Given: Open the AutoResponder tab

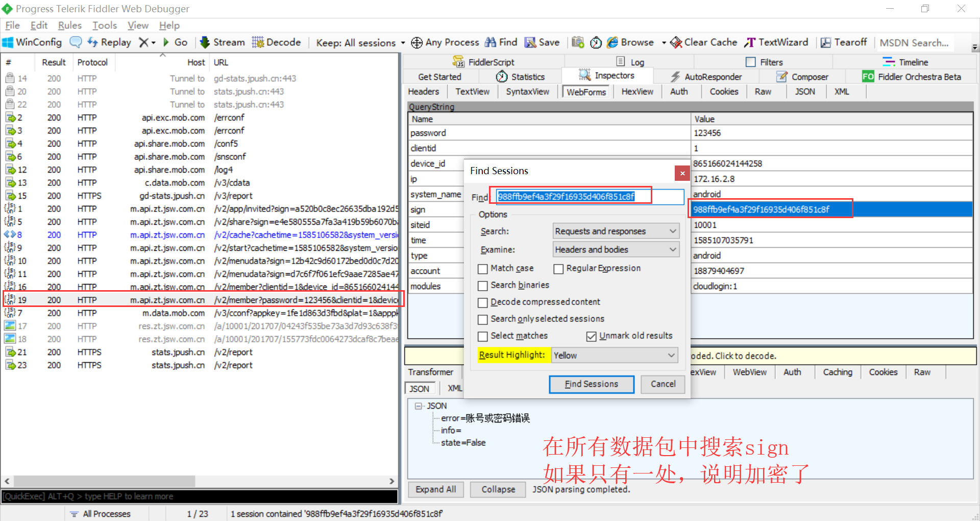Looking at the screenshot, I should [x=706, y=77].
